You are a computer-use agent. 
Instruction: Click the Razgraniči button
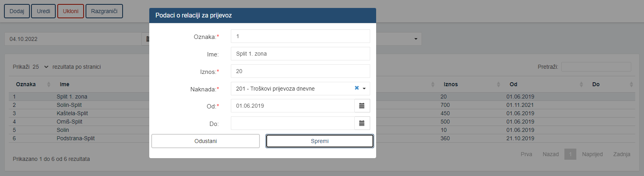pyautogui.click(x=104, y=11)
